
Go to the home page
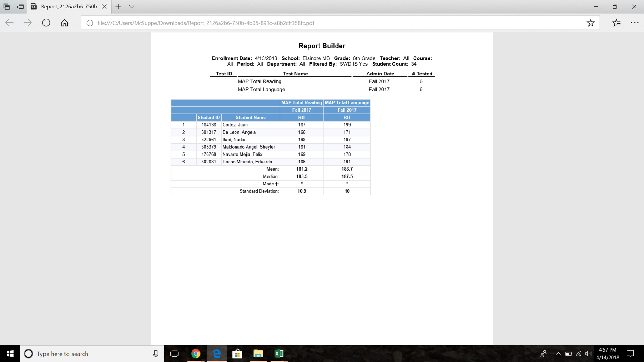64,23
